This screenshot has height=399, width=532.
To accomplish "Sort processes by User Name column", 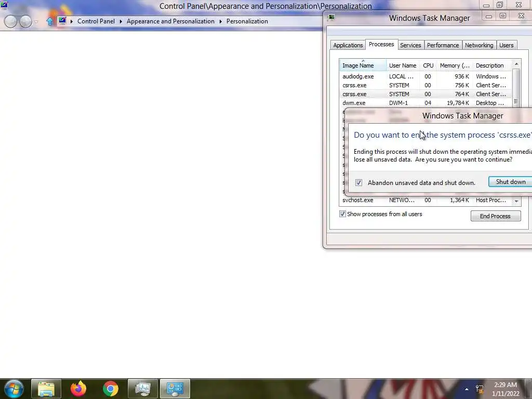I will (403, 65).
